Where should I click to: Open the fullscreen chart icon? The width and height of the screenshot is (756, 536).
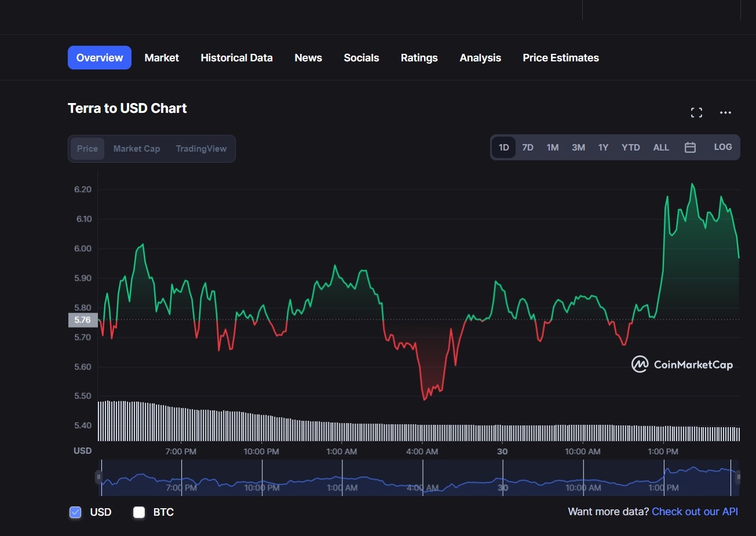coord(696,113)
